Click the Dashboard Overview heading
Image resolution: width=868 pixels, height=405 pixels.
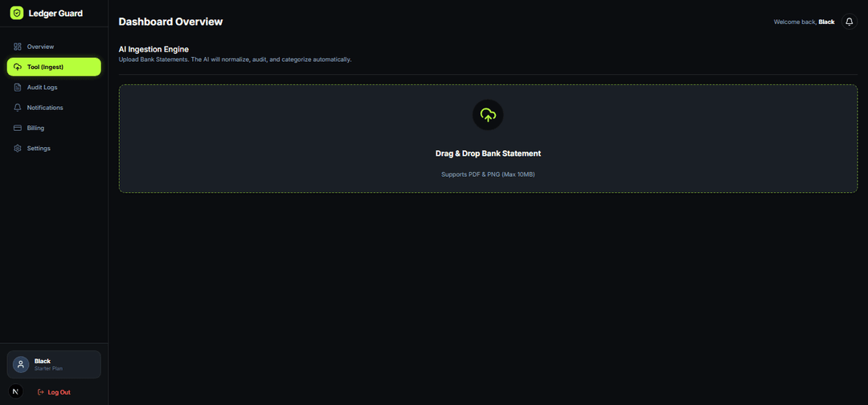click(170, 22)
